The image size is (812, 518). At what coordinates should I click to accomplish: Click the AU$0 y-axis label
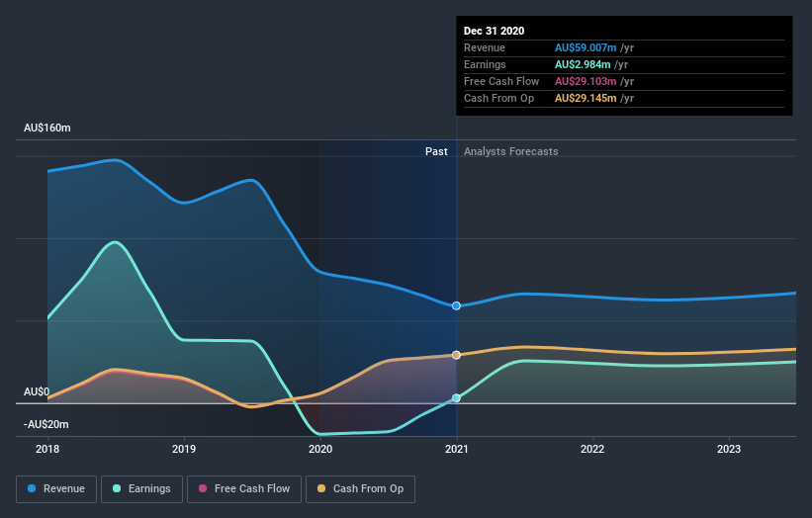tap(37, 391)
